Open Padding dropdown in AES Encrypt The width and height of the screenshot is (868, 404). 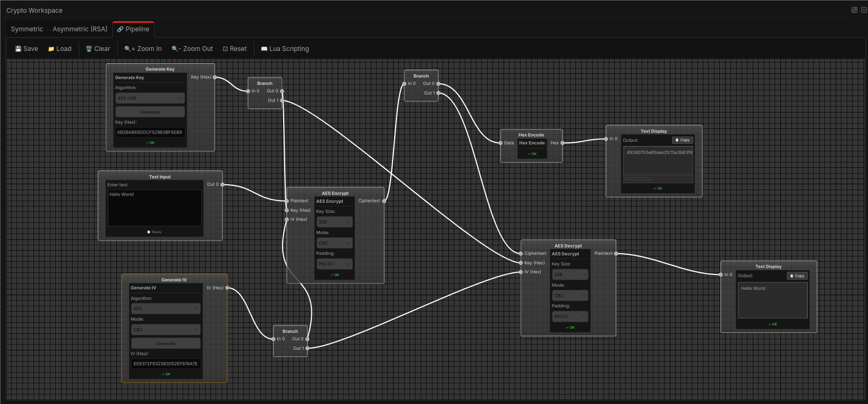335,264
